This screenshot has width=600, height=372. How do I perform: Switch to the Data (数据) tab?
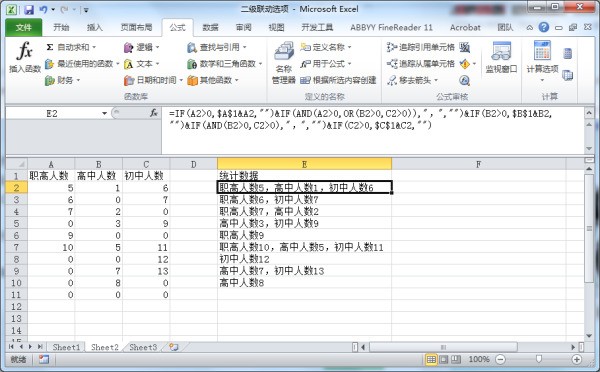point(210,27)
